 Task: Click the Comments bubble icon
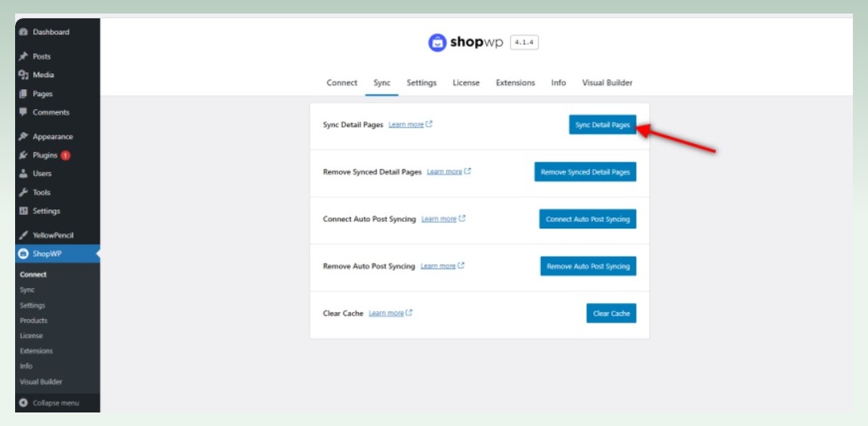tap(23, 112)
